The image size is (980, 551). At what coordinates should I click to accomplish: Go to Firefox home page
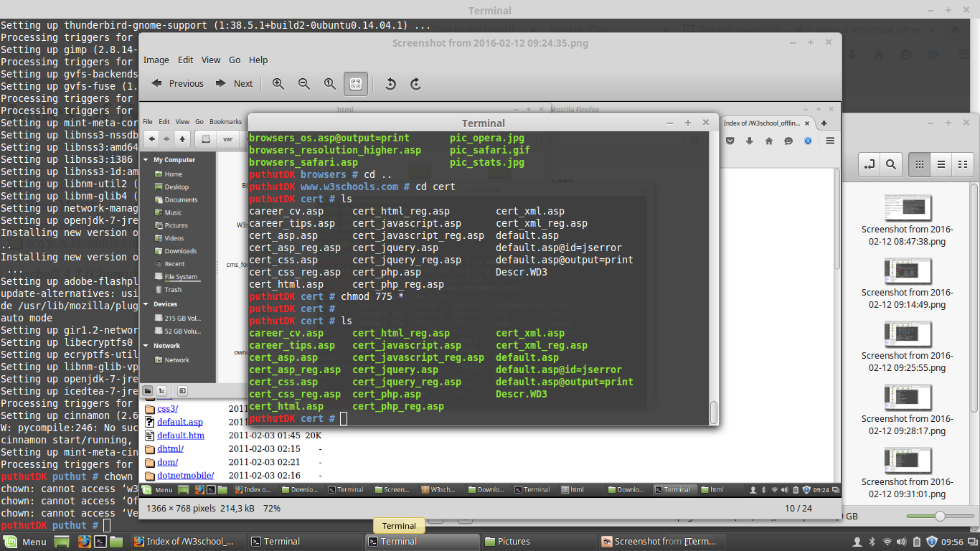click(771, 142)
